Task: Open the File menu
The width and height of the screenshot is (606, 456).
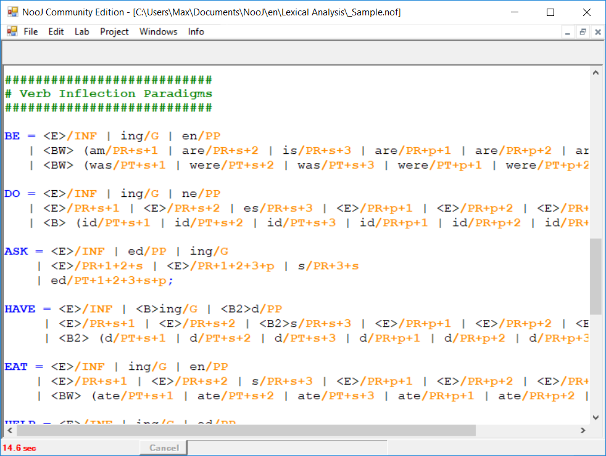Action: pyautogui.click(x=32, y=32)
